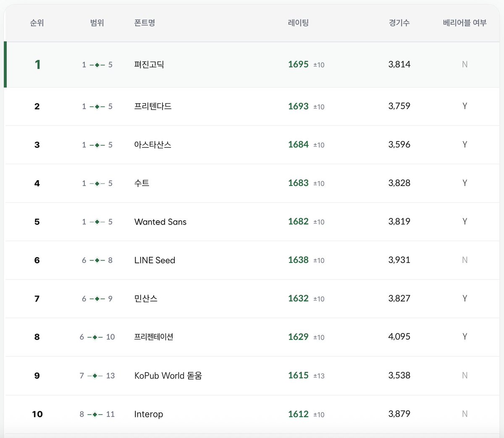Click variable flag Y for 프리텐다드

click(465, 106)
